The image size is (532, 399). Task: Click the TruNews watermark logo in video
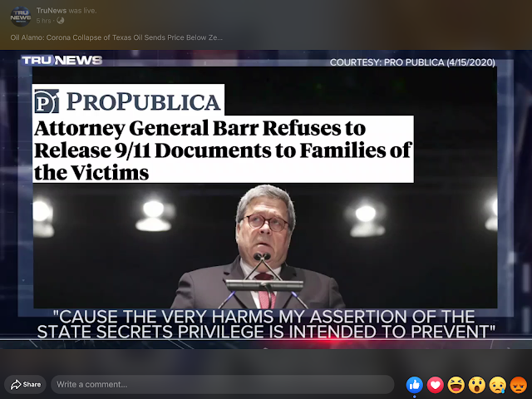pyautogui.click(x=62, y=61)
